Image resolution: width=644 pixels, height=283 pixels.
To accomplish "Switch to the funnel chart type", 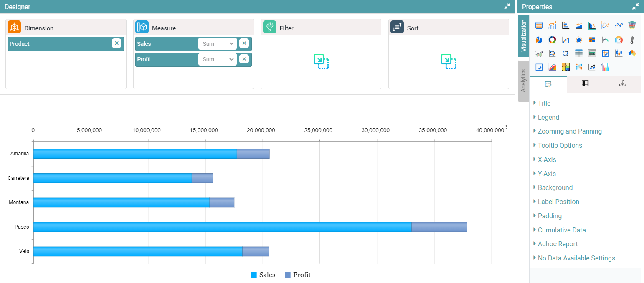I will (x=632, y=25).
